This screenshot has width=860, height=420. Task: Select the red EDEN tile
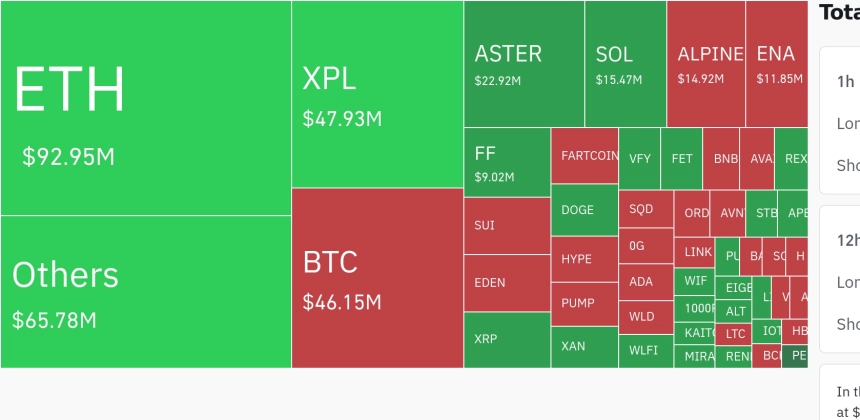pyautogui.click(x=507, y=283)
